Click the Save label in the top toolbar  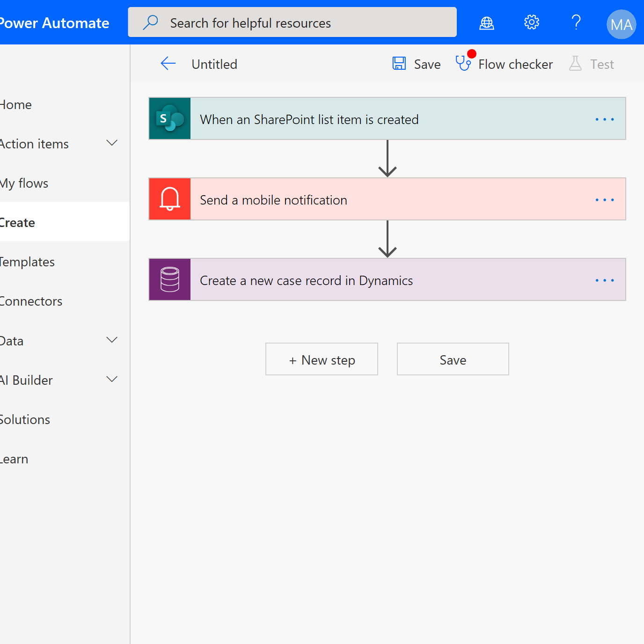427,64
